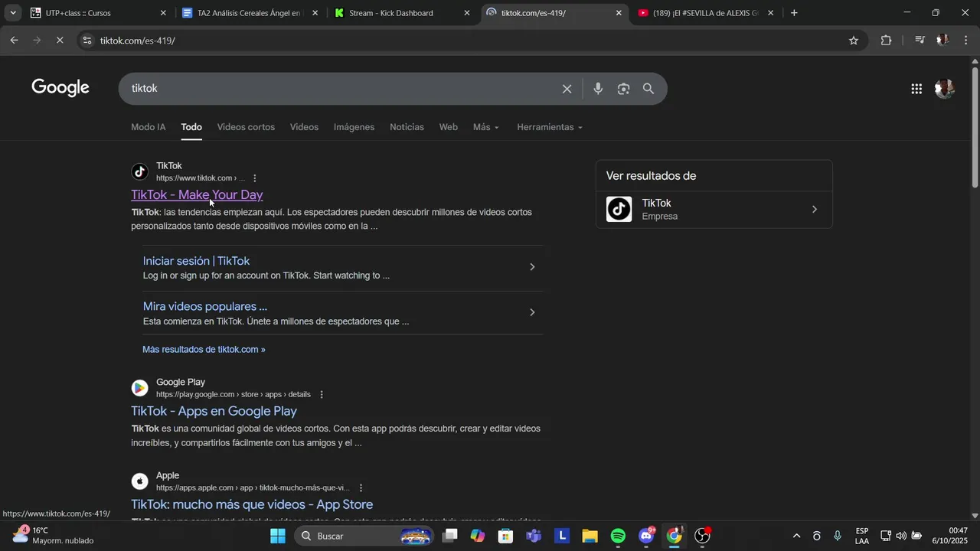The height and width of the screenshot is (551, 980).
Task: Stop loading the page
Action: click(x=60, y=41)
